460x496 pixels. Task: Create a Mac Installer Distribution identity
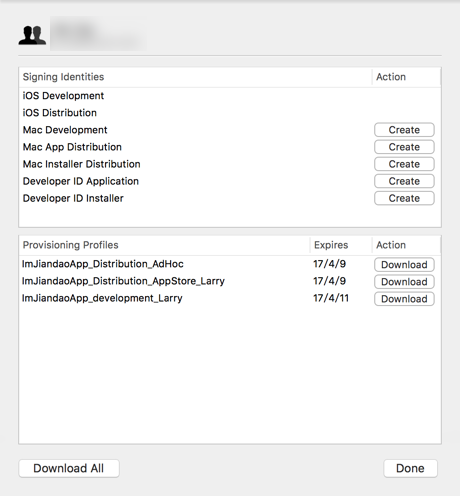404,164
